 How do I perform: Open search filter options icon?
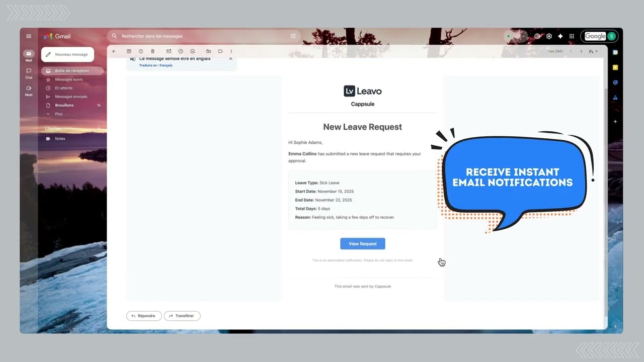tap(293, 36)
